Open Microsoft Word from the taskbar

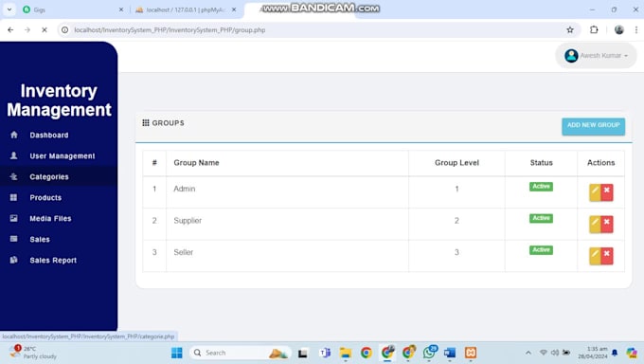pos(450,353)
